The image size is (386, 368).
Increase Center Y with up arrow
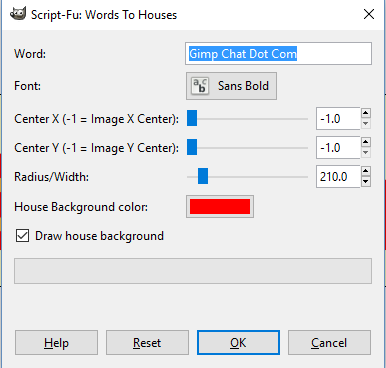366,142
